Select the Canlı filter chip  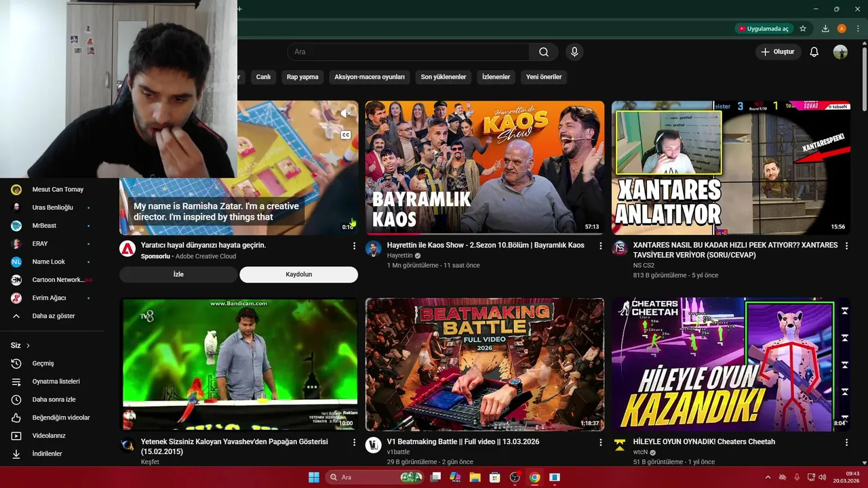coord(263,77)
